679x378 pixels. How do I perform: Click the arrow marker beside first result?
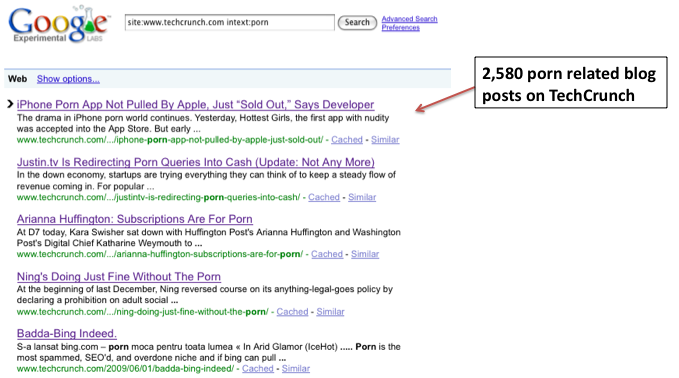pyautogui.click(x=10, y=104)
